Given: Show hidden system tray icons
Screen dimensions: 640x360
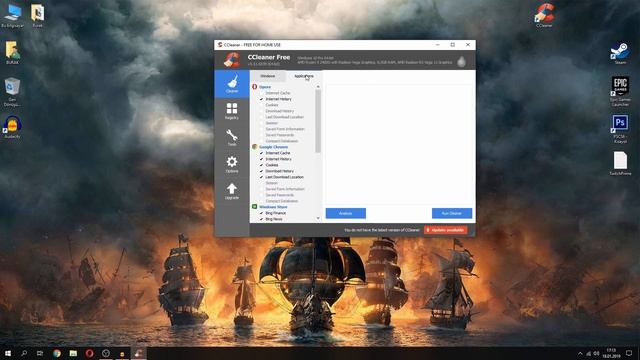Looking at the screenshot, I should tap(580, 353).
